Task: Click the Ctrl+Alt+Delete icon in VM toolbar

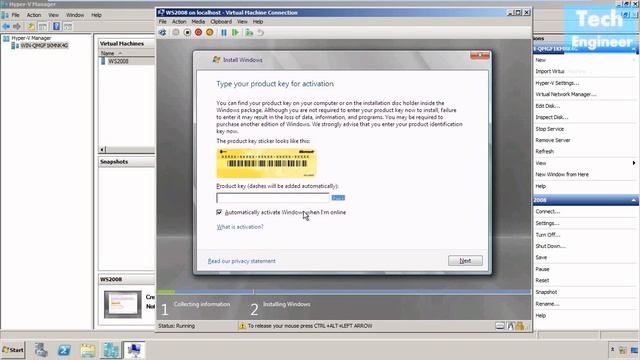Action: coord(162,32)
